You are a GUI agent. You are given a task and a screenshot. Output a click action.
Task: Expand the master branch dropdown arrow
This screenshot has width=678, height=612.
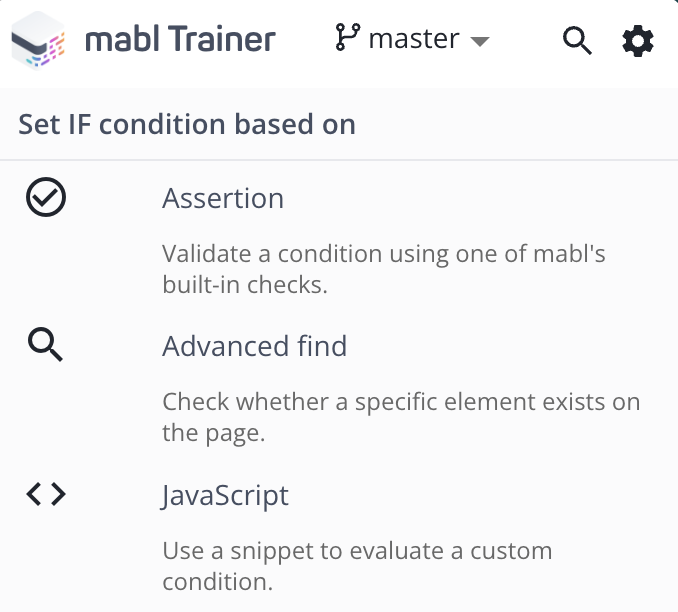point(480,42)
